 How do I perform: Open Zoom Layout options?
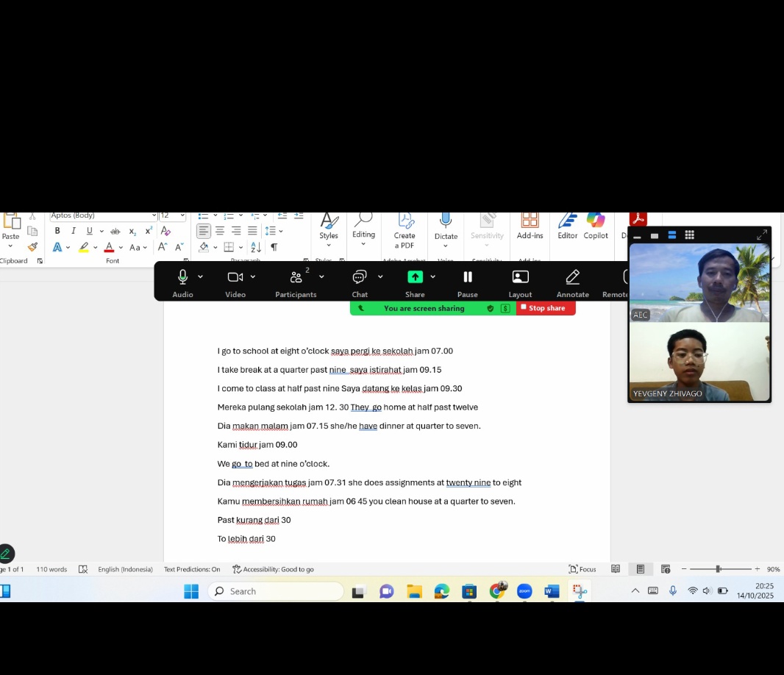tap(520, 283)
